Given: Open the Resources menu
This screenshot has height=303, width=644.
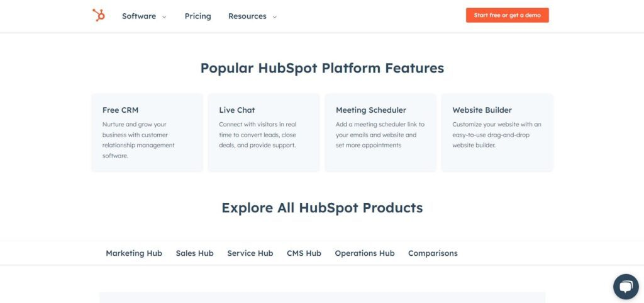Looking at the screenshot, I should pos(247,16).
